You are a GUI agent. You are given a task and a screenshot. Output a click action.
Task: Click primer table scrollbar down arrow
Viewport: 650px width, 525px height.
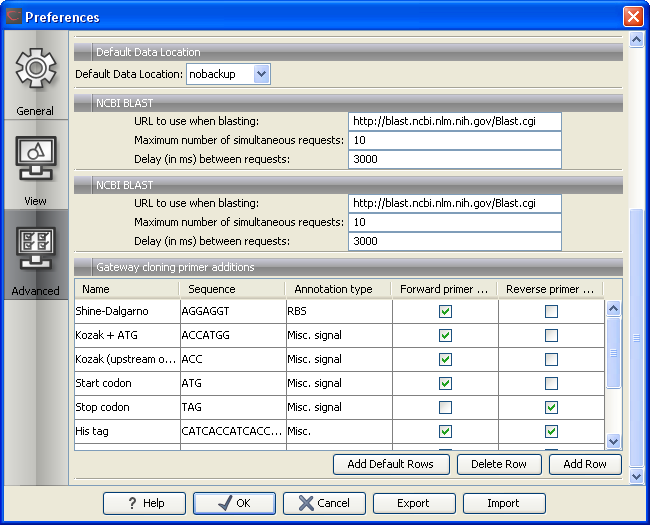pyautogui.click(x=614, y=441)
